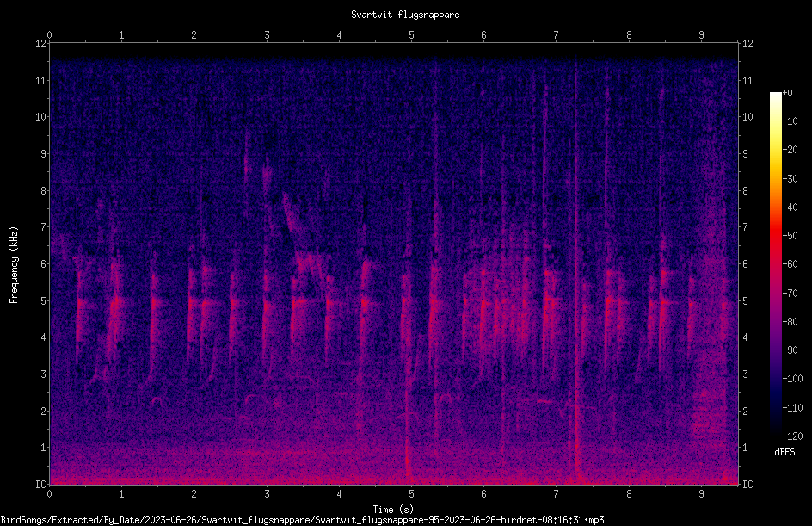Click the "-20" color scale label
812x526 pixels.
click(x=790, y=150)
